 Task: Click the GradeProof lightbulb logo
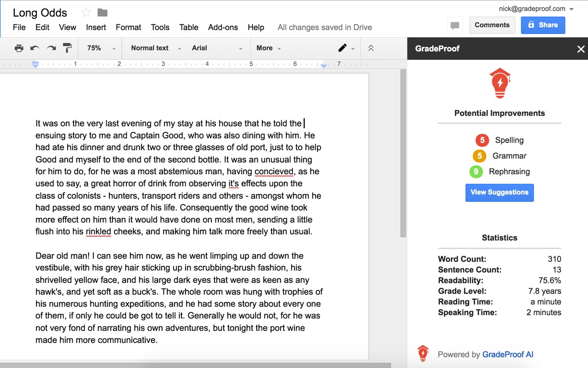tap(500, 83)
